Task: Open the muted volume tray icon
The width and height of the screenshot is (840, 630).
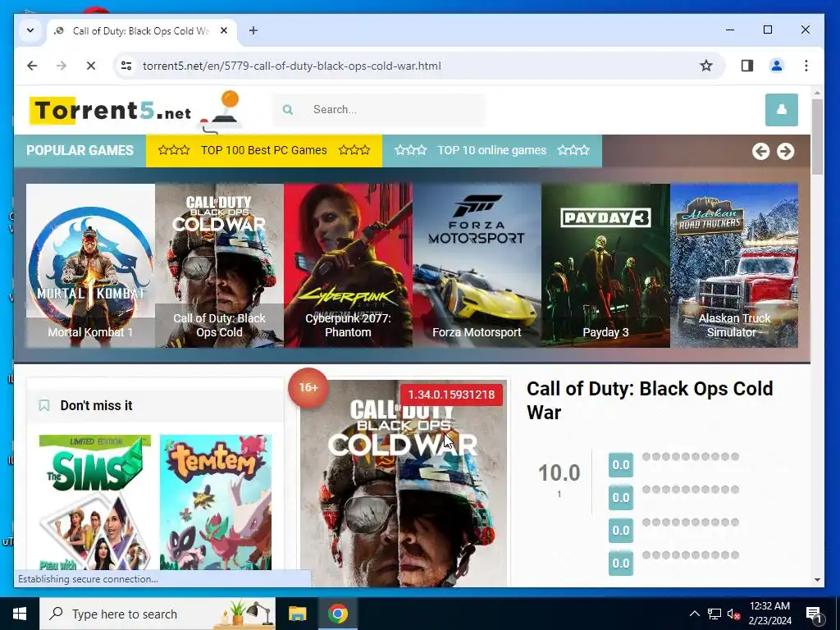Action: pos(733,614)
